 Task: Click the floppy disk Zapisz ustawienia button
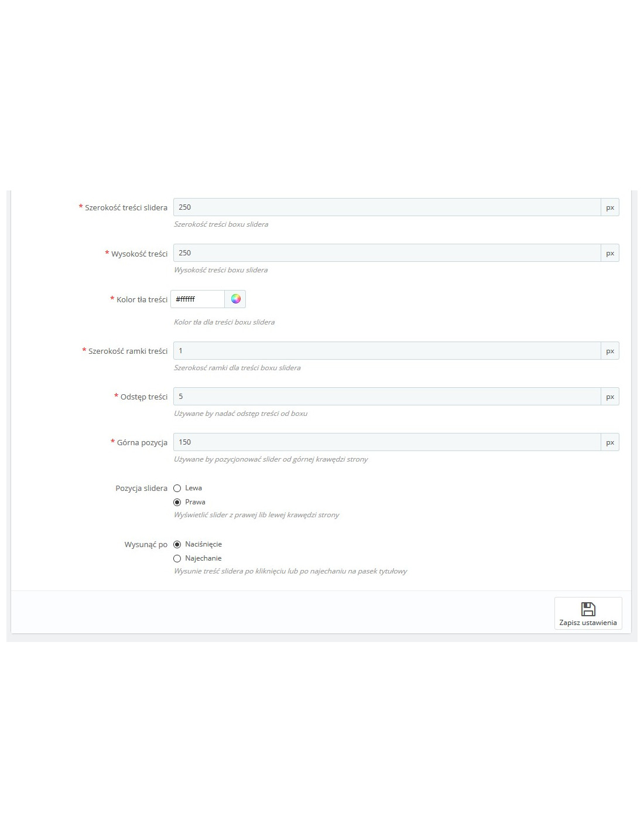point(588,613)
